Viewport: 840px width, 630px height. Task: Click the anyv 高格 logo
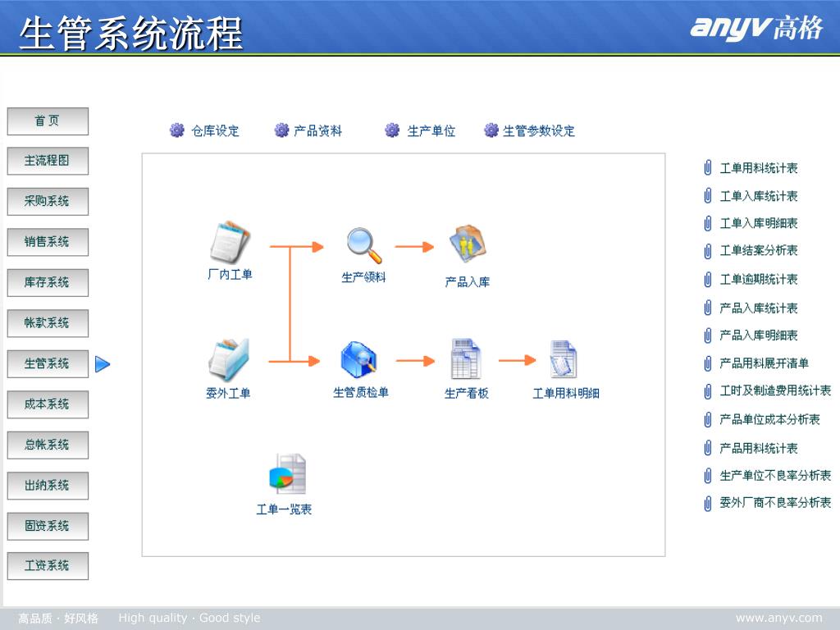756,28
